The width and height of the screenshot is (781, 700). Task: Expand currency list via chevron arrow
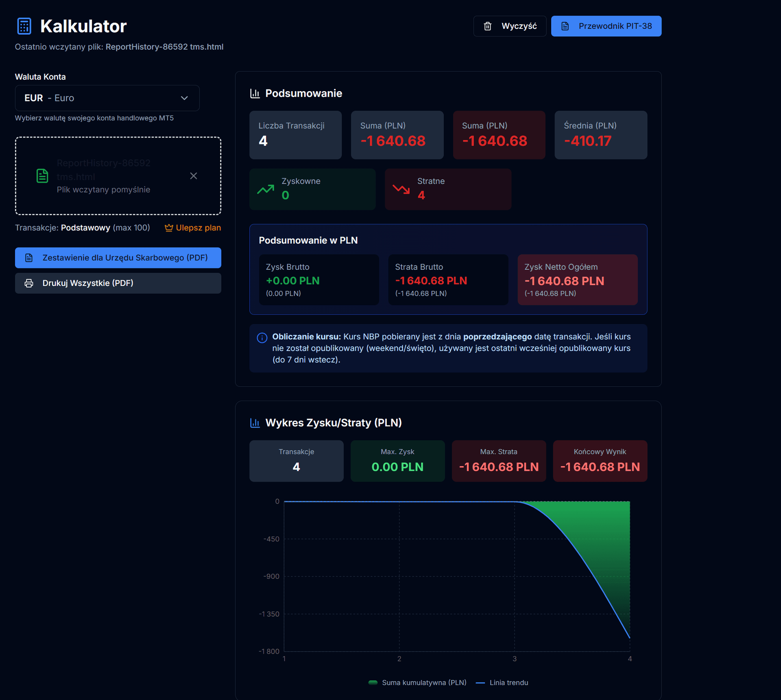click(184, 98)
